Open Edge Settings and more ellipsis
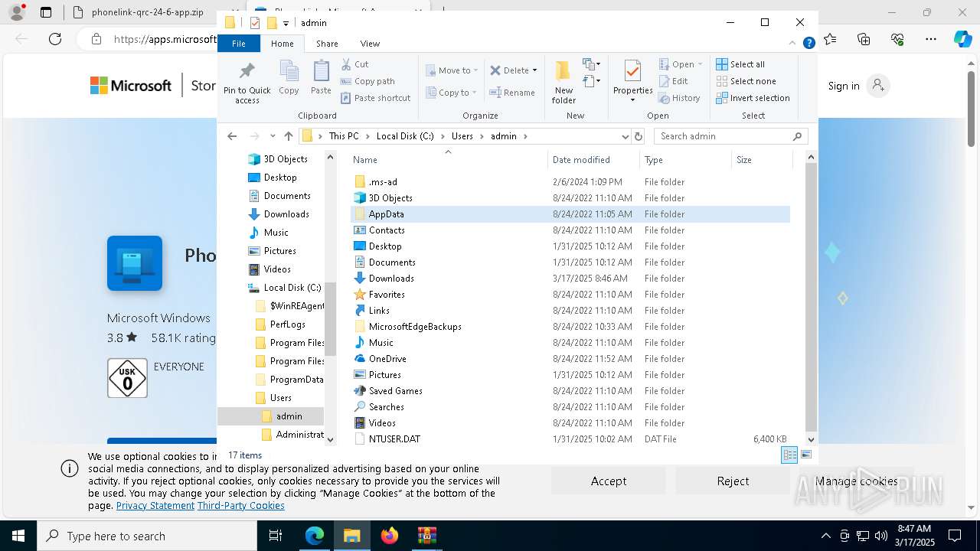 [x=931, y=39]
